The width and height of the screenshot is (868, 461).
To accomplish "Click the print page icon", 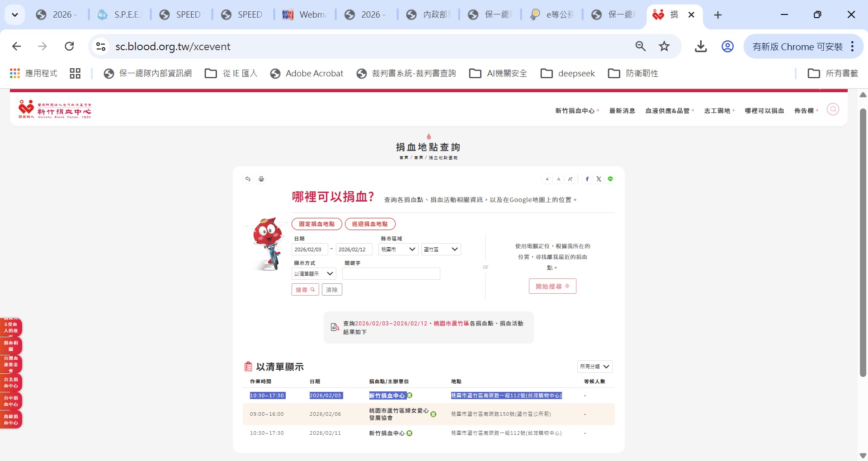I will pyautogui.click(x=261, y=179).
